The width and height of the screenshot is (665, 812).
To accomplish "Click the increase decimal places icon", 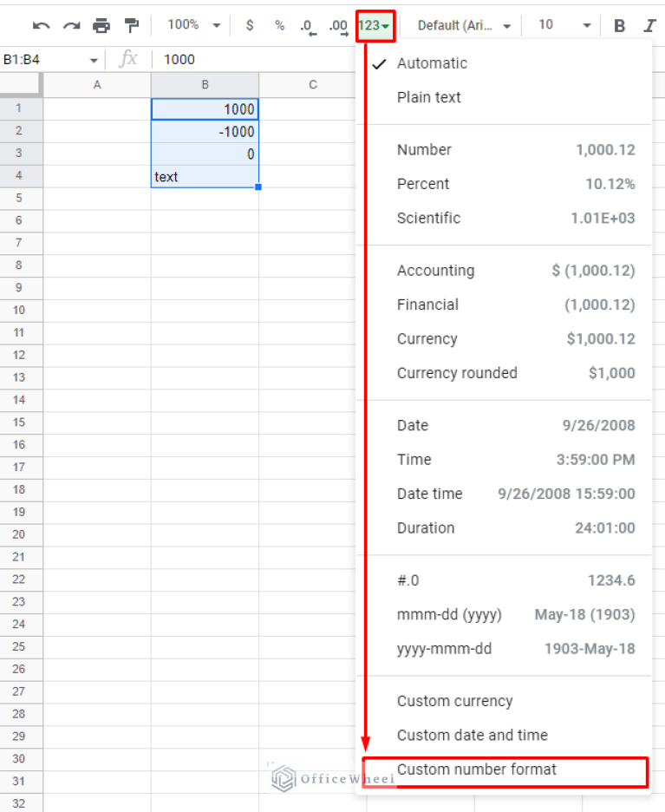I will coord(338,25).
